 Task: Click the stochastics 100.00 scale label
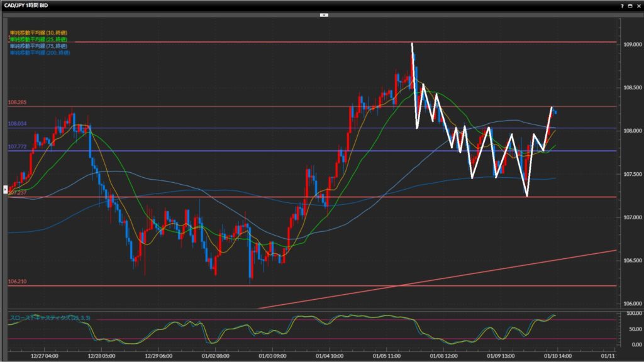(x=632, y=312)
